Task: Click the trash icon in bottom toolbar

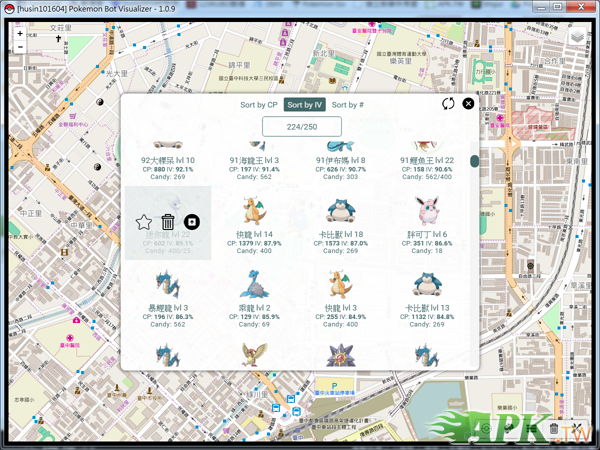Action: [554, 430]
